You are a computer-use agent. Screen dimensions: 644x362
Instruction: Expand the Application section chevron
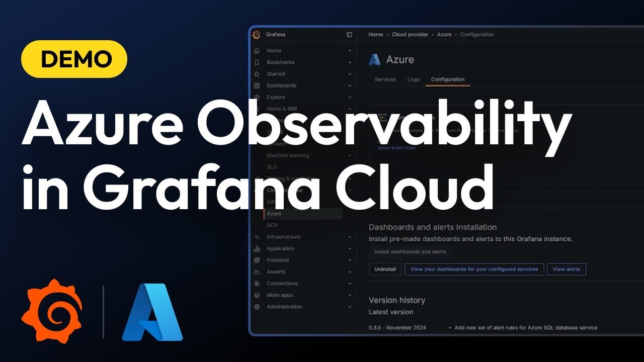point(350,248)
